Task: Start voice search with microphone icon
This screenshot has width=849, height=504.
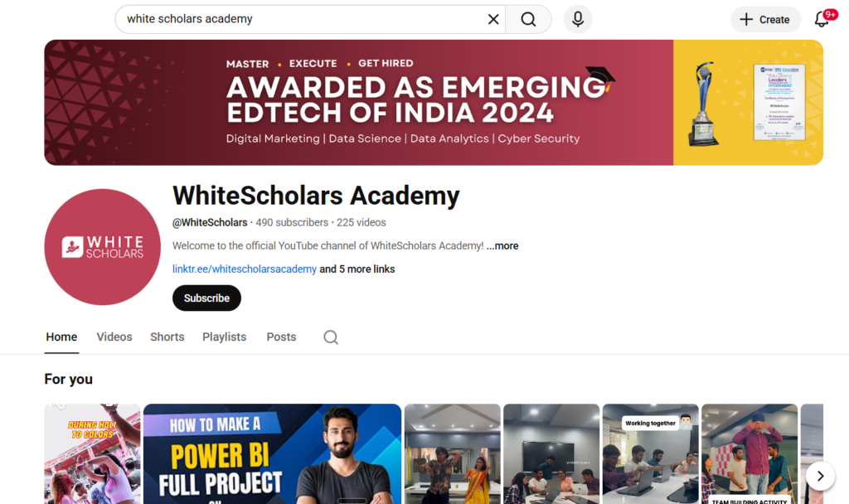Action: (578, 20)
